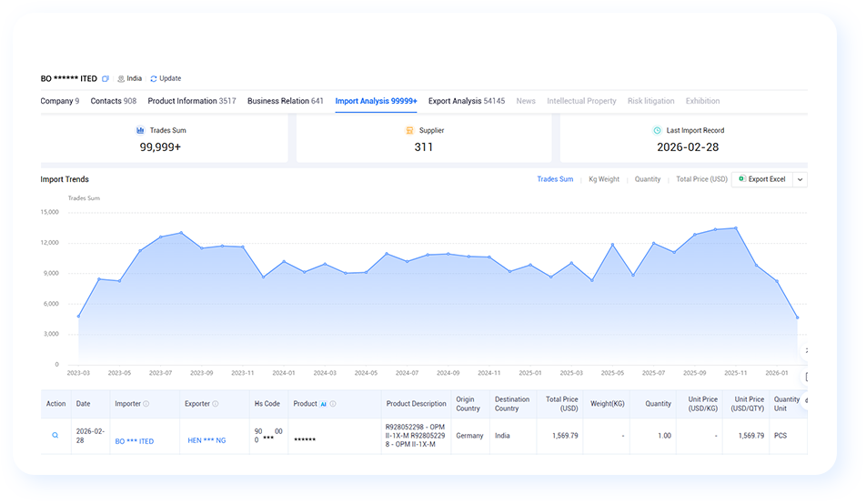Show chart by Total Price (USD)

[701, 179]
